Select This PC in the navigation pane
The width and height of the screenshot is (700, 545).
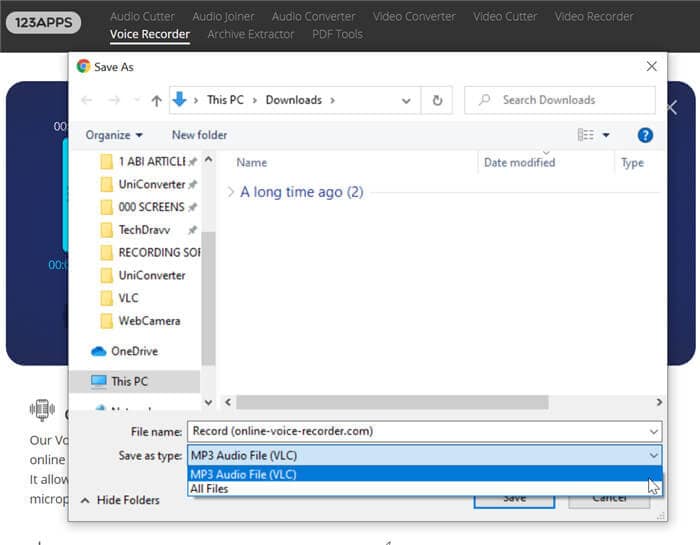click(x=135, y=382)
